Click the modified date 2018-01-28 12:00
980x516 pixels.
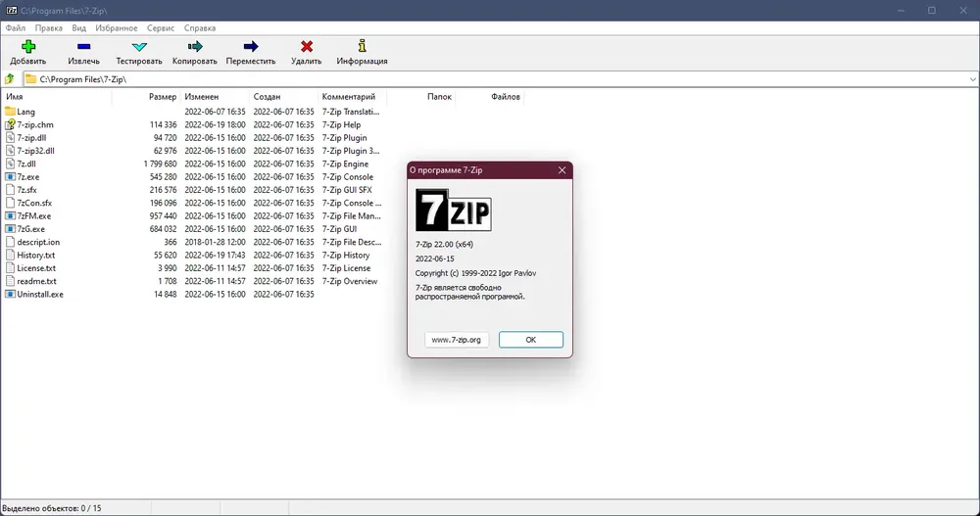pos(215,242)
